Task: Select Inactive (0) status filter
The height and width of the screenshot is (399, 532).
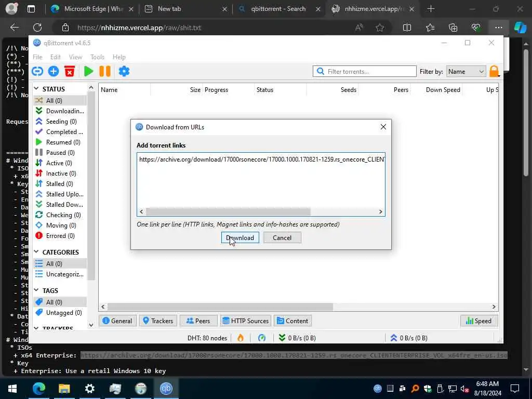Action: [x=60, y=174]
